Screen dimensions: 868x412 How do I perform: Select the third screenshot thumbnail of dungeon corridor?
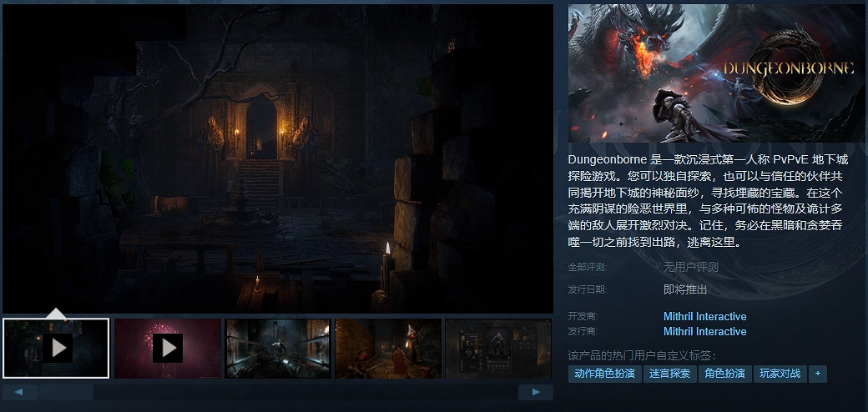pos(278,349)
